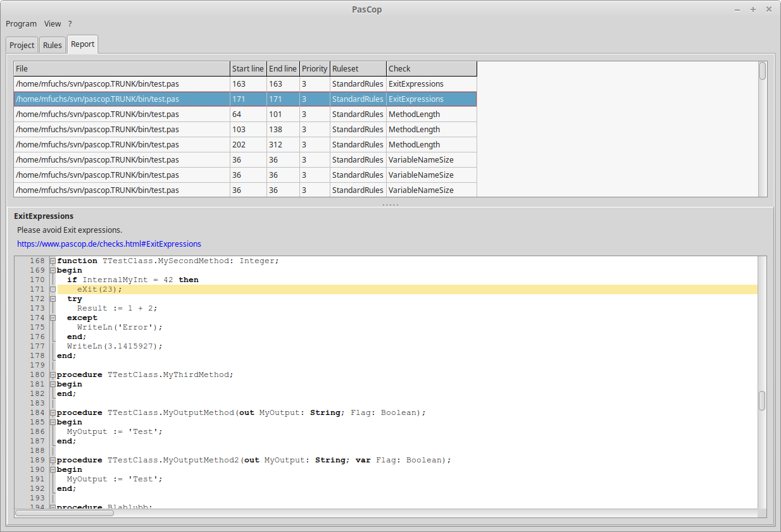Collapse fold marker at line 172 try
Image resolution: width=781 pixels, height=532 pixels.
click(x=53, y=299)
